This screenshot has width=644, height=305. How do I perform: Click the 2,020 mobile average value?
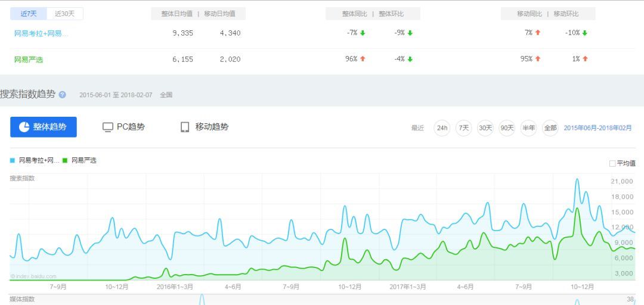pyautogui.click(x=230, y=59)
